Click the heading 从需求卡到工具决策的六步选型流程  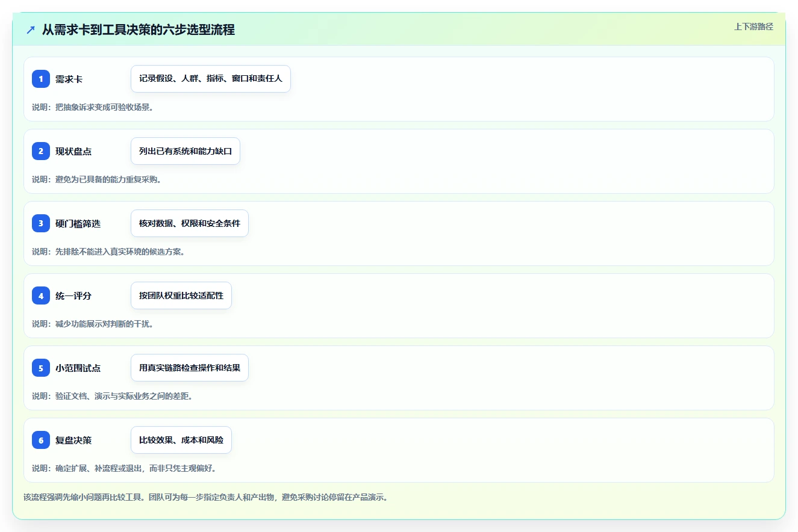139,29
